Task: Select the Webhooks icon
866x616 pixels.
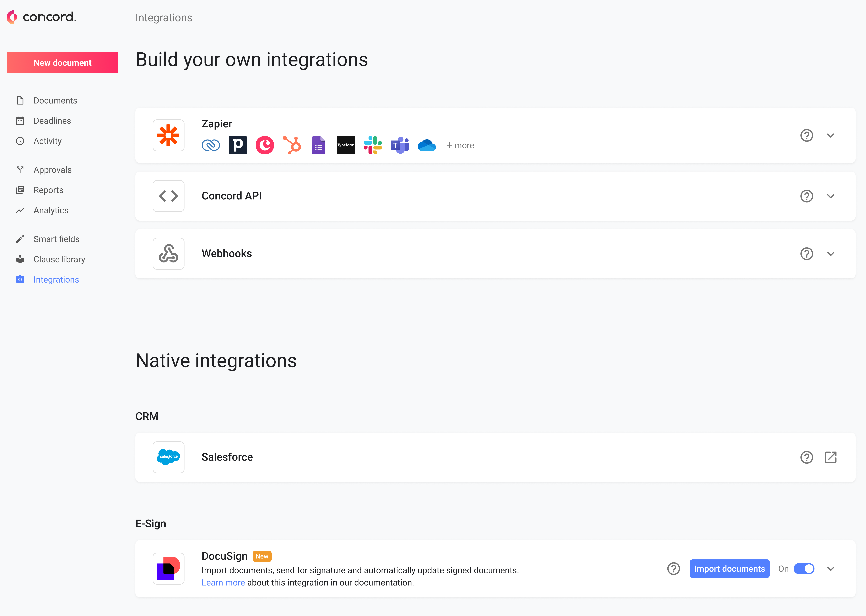Action: [168, 253]
